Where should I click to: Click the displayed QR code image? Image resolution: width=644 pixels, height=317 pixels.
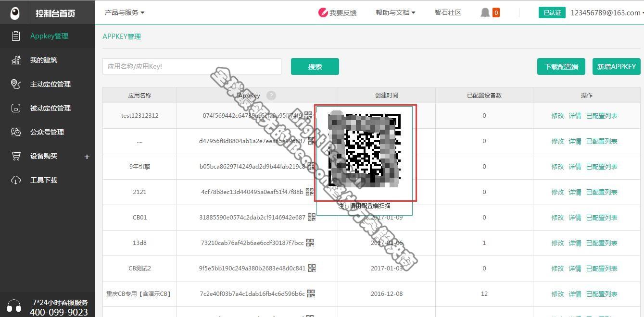pos(365,150)
